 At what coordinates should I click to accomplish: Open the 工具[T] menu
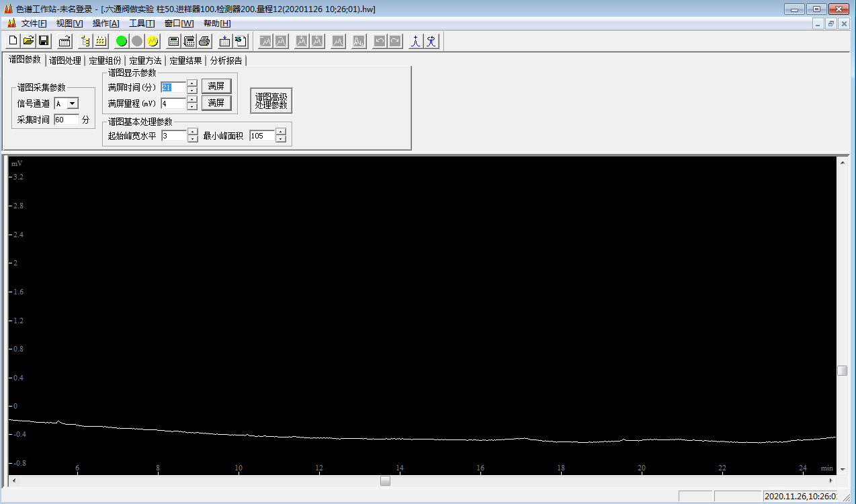click(142, 24)
